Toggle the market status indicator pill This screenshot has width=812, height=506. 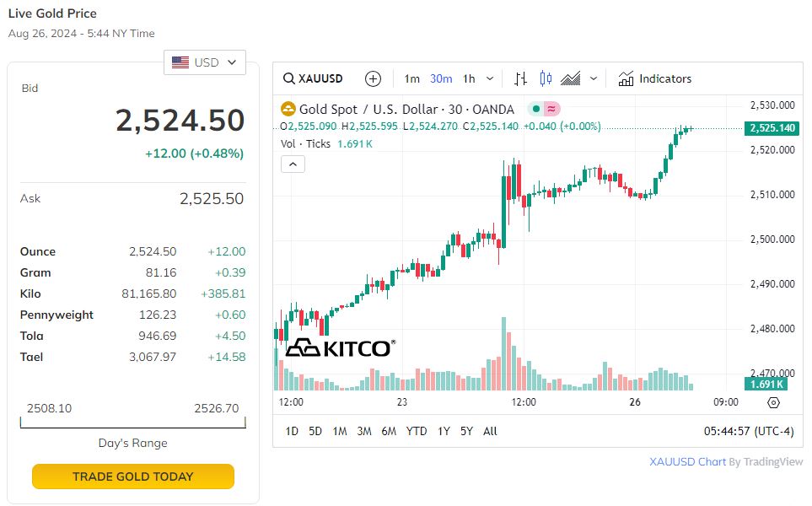[543, 109]
